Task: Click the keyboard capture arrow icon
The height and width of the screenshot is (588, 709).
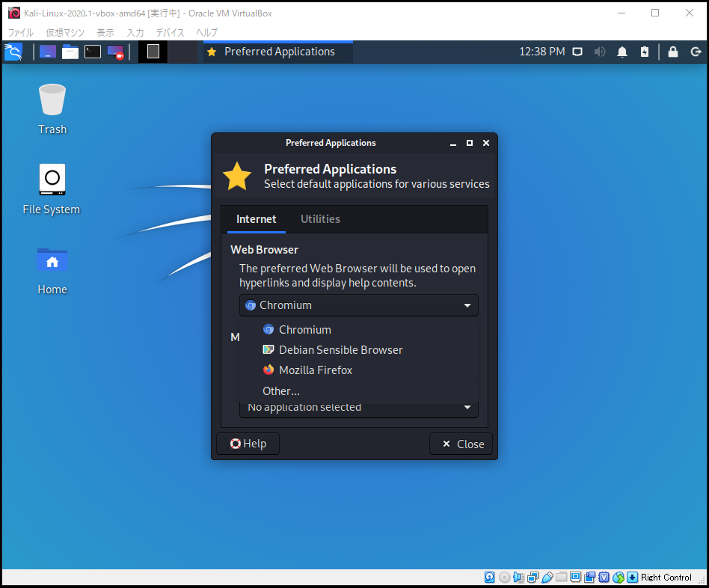Action: [x=633, y=577]
